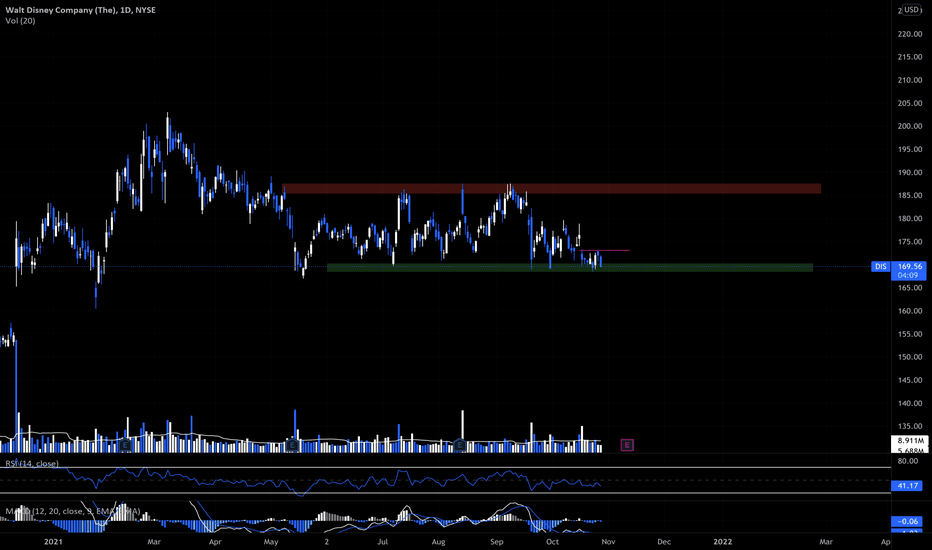Click the Jul label on time axis

[383, 542]
